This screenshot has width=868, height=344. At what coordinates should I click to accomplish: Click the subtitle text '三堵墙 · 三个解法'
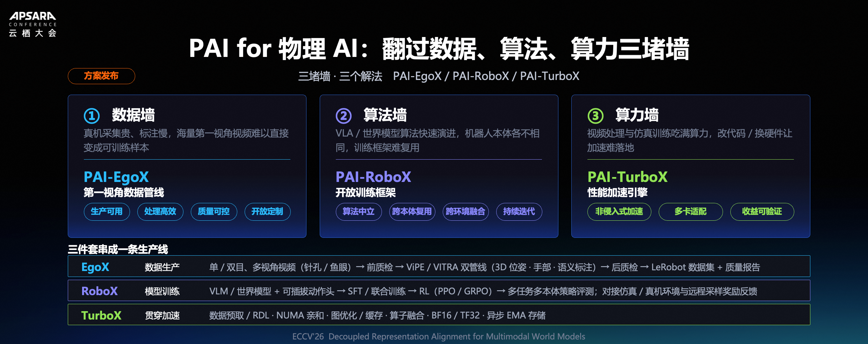[x=340, y=76]
